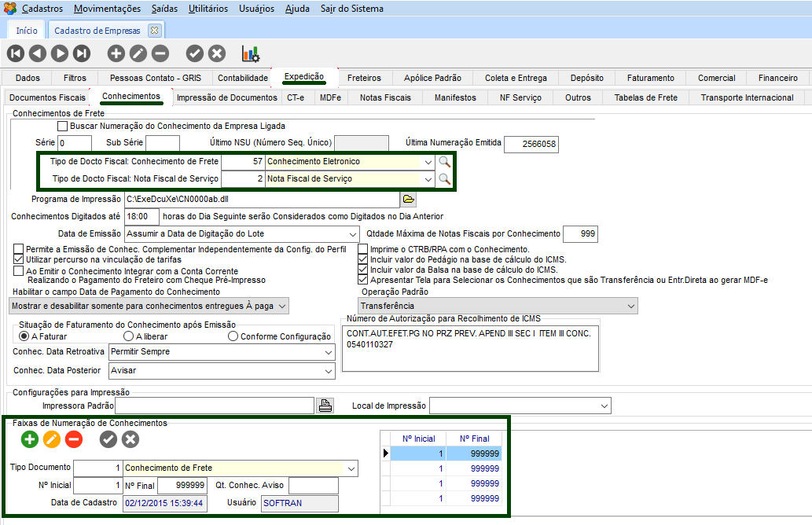The image size is (812, 525).
Task: Click the Qtdade Máxima de Notas Fiscais field
Action: tap(582, 233)
